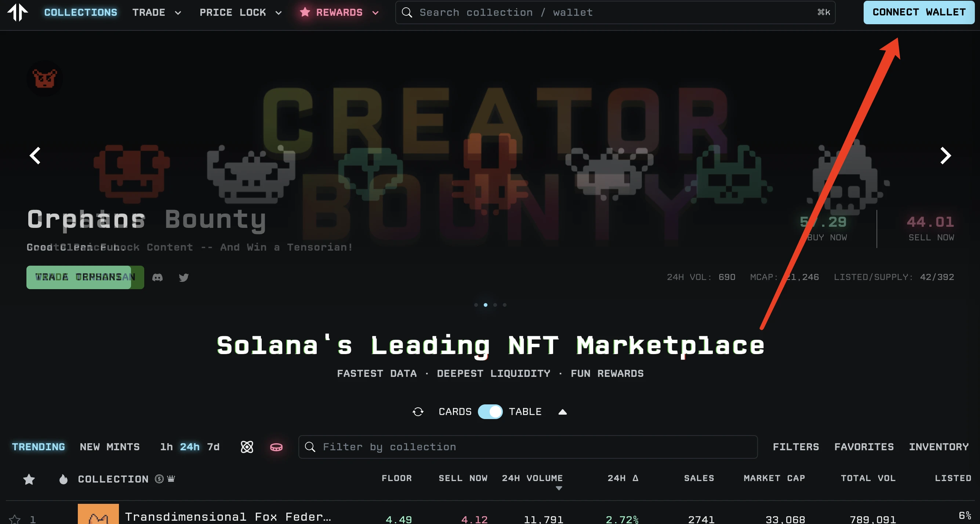
Task: Click the atom icon next to timeframes
Action: 247,447
